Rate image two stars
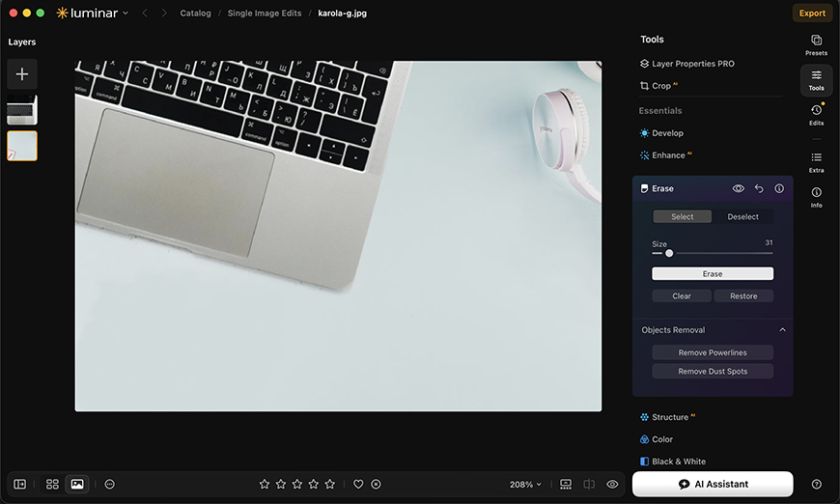 coord(281,484)
